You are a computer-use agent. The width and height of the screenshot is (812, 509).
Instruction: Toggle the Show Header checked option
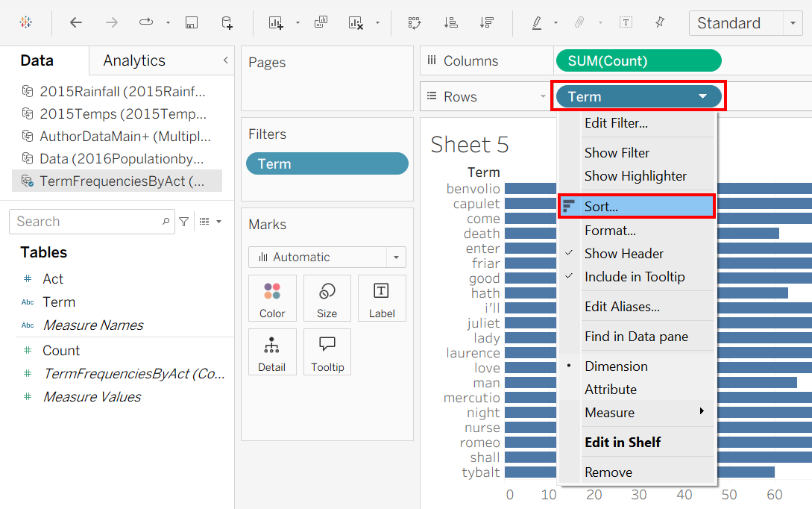click(637, 254)
